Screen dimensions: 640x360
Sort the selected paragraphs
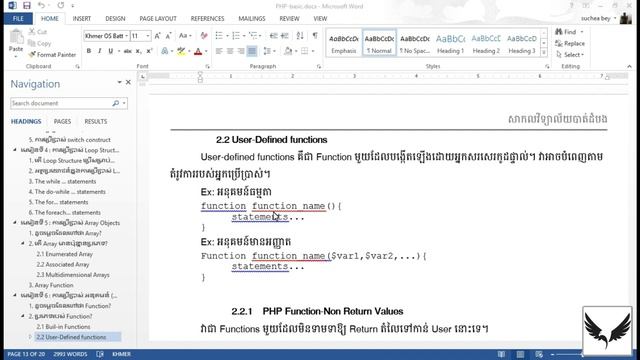300,36
